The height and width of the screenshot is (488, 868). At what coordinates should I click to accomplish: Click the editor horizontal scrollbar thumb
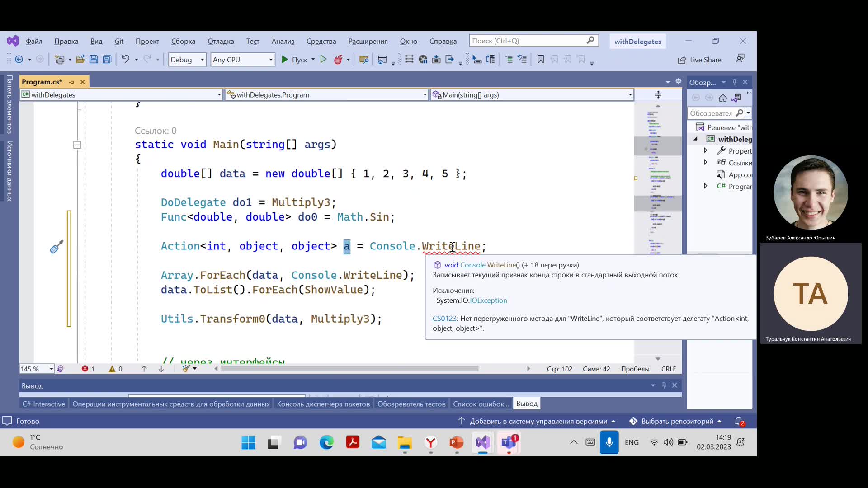coord(349,369)
